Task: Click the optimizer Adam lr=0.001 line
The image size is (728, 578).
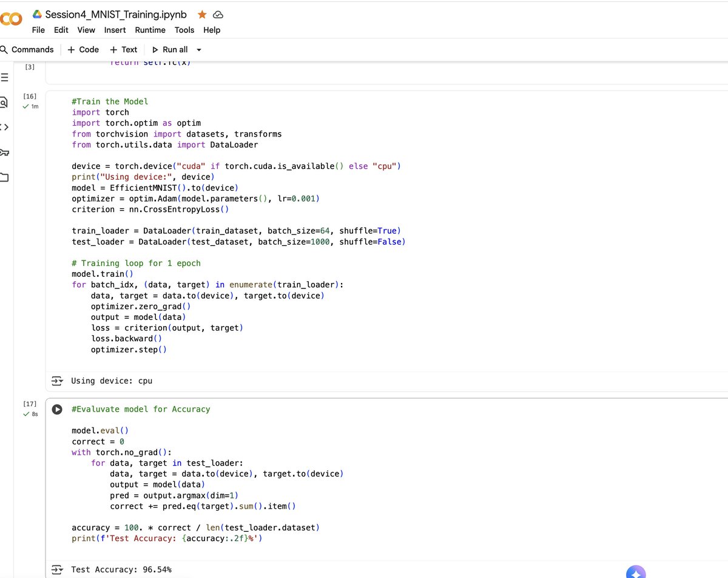Action: [x=195, y=199]
